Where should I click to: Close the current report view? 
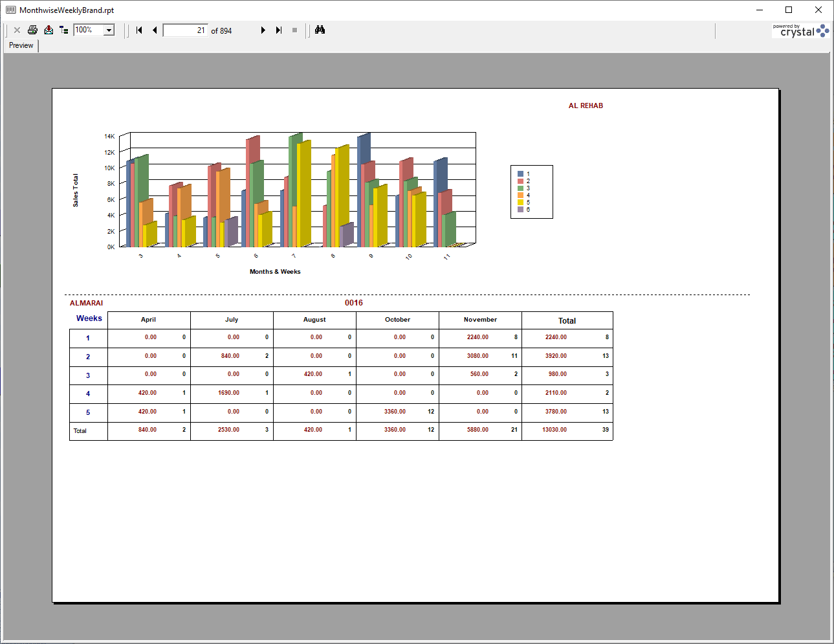tap(17, 30)
